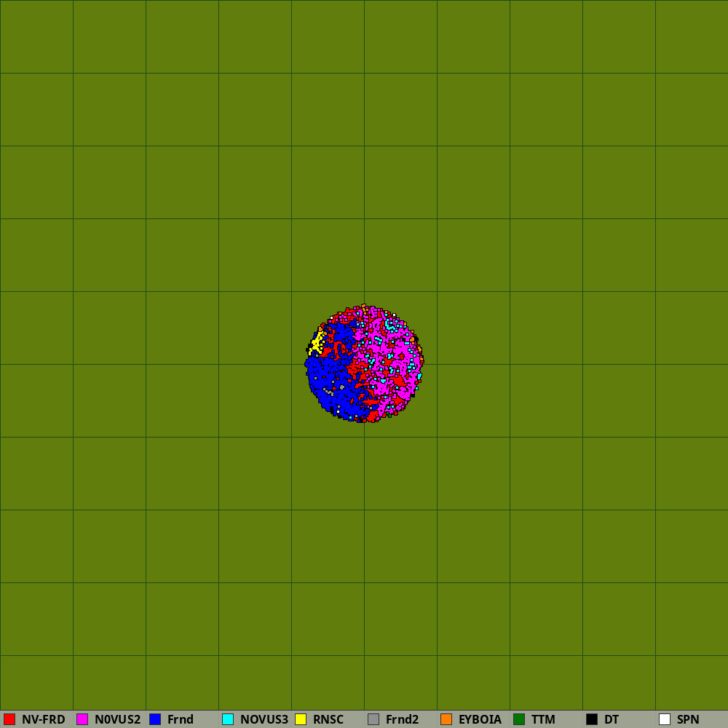Click the white SPN legend swatch
Viewport: 728px width, 728px height.
(x=665, y=719)
